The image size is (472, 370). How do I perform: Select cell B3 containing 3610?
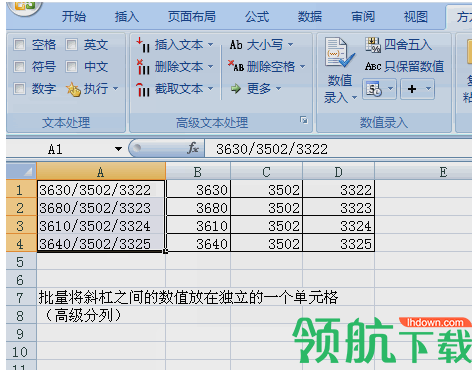198,226
